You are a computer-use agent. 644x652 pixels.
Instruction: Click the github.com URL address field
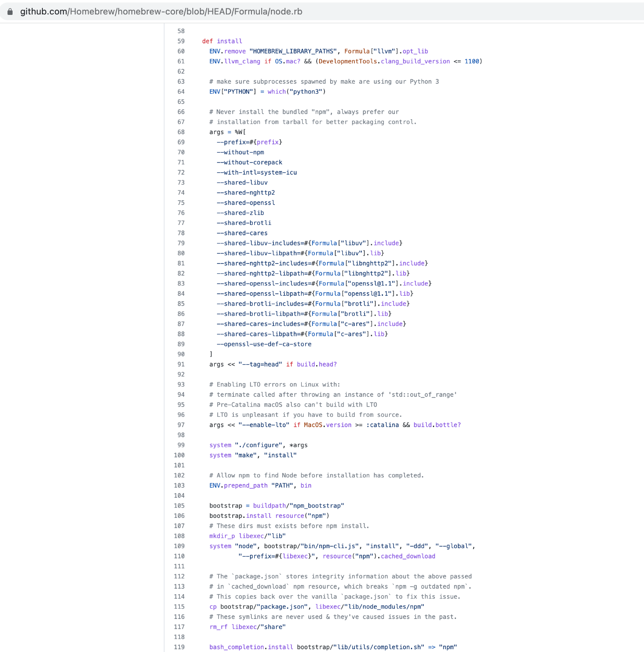[x=161, y=12]
